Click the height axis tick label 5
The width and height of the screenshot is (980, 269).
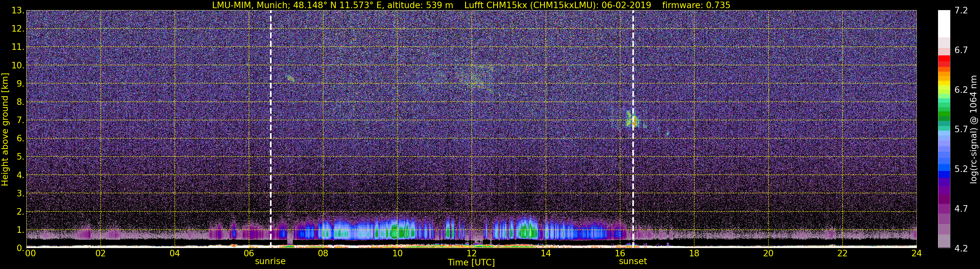(20, 157)
